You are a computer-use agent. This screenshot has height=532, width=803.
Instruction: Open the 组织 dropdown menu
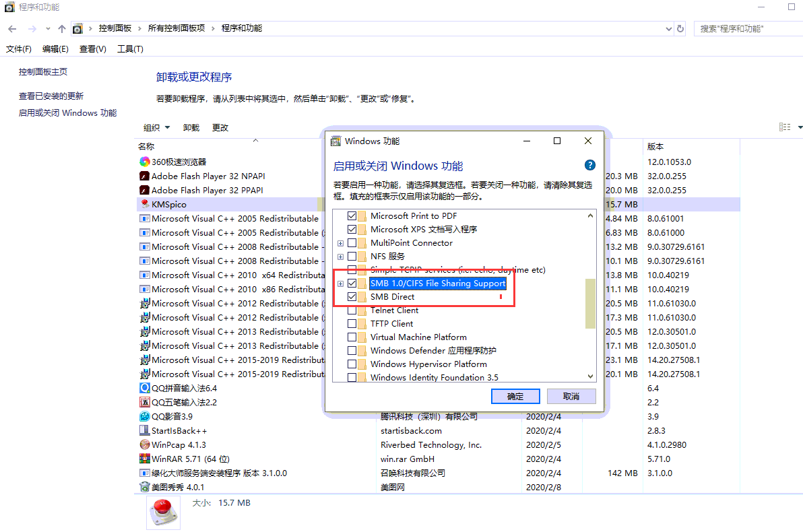(156, 127)
